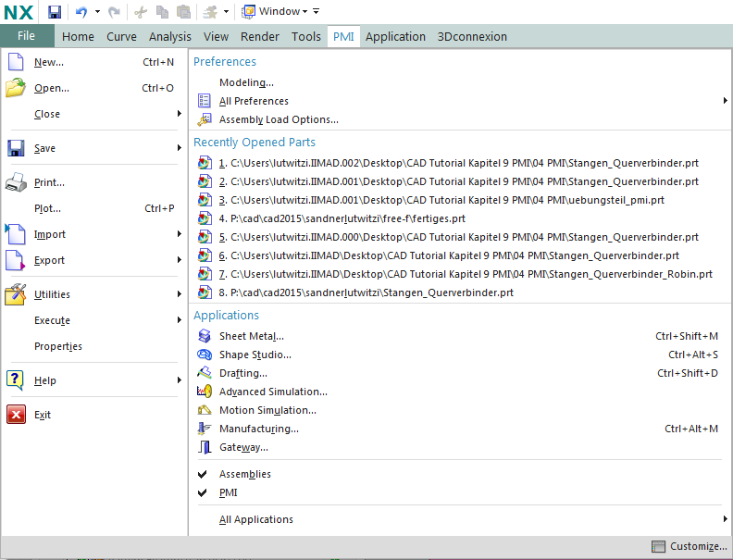The height and width of the screenshot is (560, 733).
Task: Click the red Exit X icon
Action: [16, 415]
